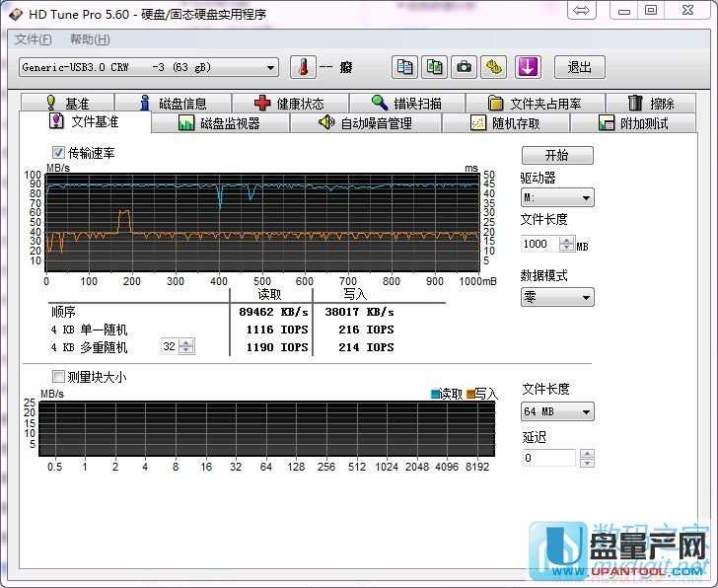The width and height of the screenshot is (718, 588).
Task: Click the 延迟 delay input field
Action: [548, 458]
